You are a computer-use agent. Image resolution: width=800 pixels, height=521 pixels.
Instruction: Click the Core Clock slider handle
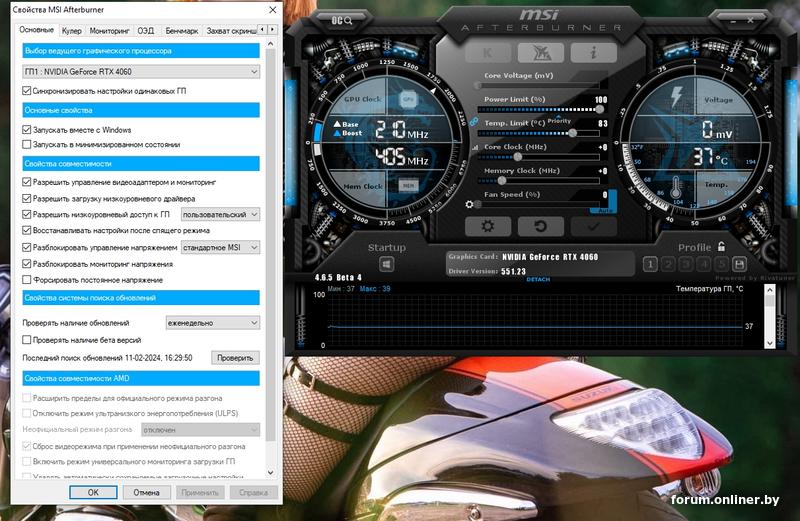[x=517, y=157]
